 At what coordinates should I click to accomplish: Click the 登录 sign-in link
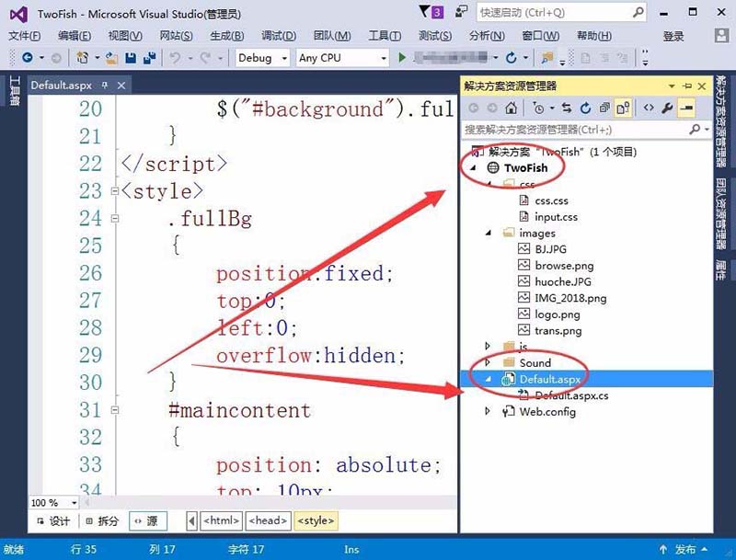tap(673, 36)
